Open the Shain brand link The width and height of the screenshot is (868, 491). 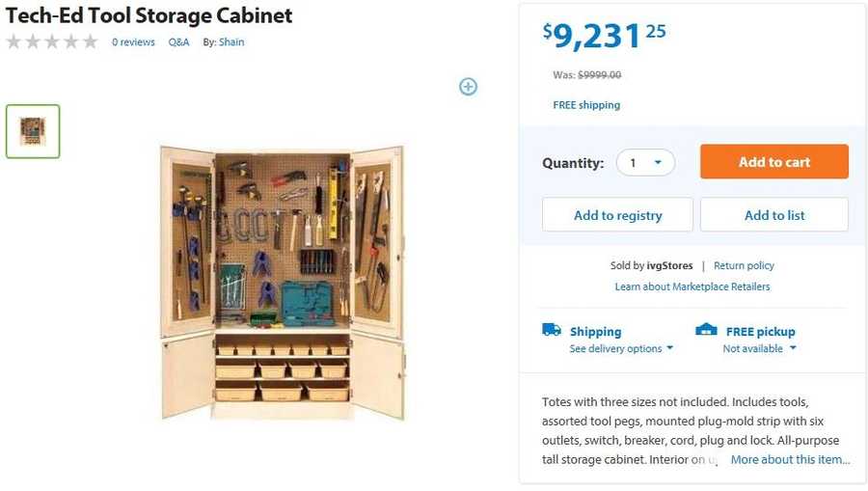click(x=231, y=42)
